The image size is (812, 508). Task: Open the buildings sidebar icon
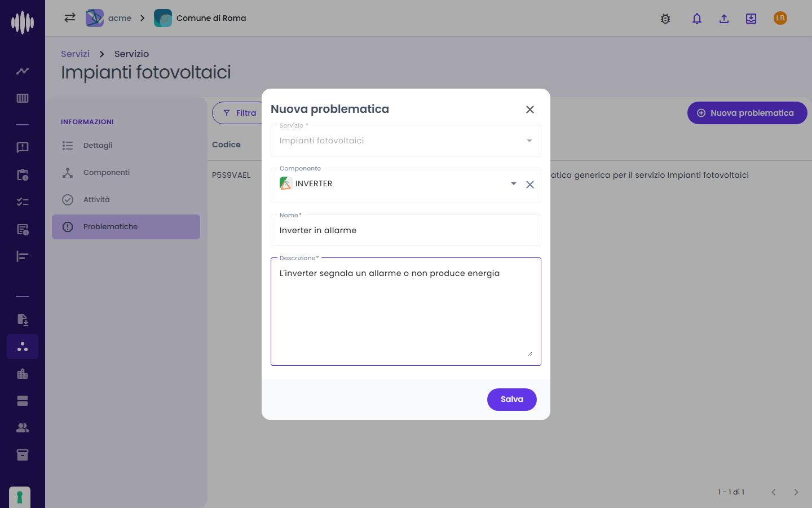23,374
